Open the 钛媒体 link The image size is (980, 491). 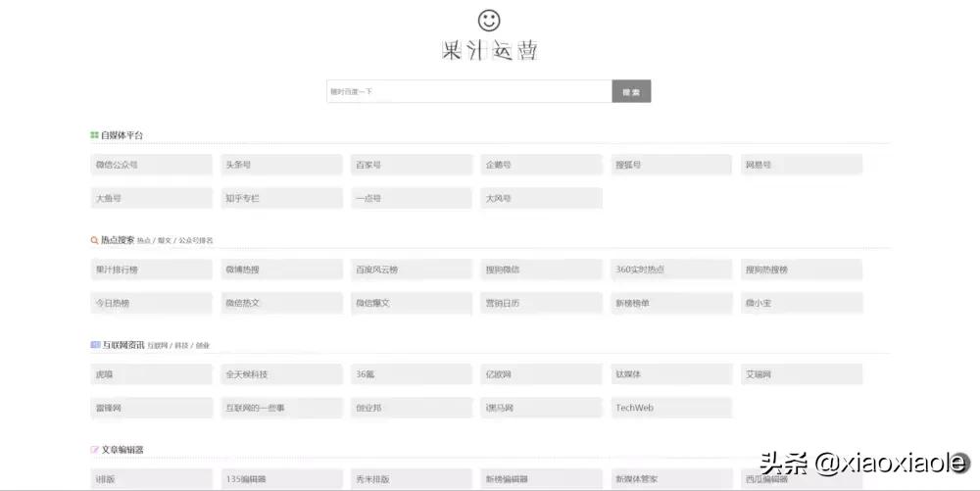[x=671, y=374]
